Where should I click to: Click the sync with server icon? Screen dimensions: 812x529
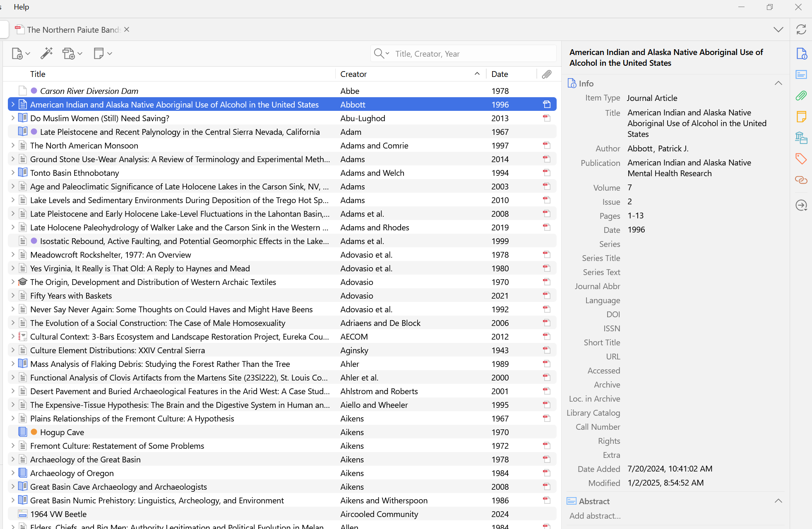tap(801, 29)
